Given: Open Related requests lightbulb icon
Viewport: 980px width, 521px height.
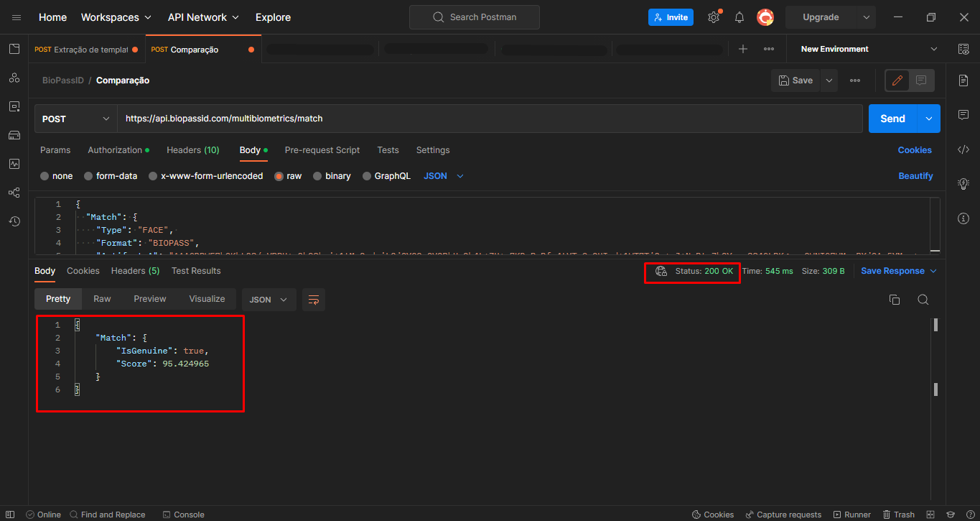Looking at the screenshot, I should click(x=963, y=184).
